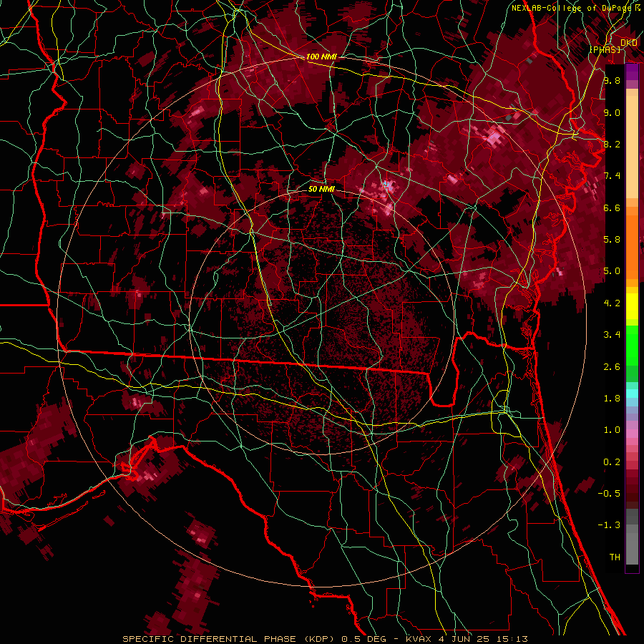Click the 100 NMI range ring label
644x644 pixels.
[x=321, y=57]
